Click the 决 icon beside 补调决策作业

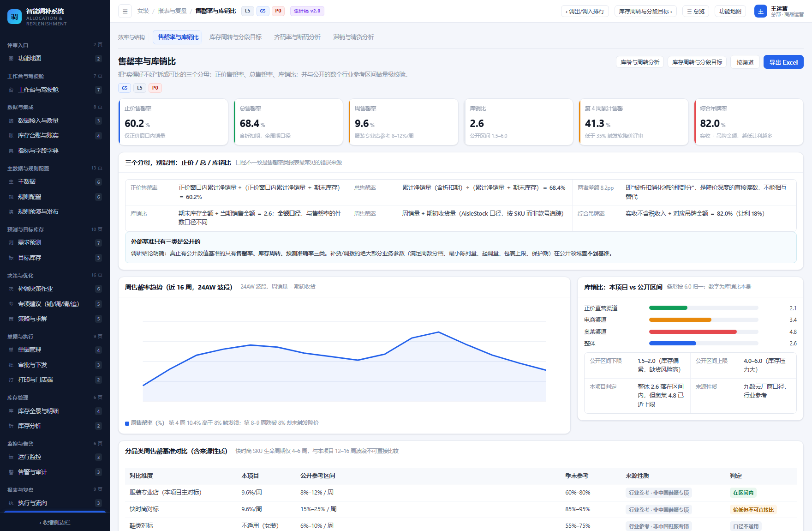point(11,289)
